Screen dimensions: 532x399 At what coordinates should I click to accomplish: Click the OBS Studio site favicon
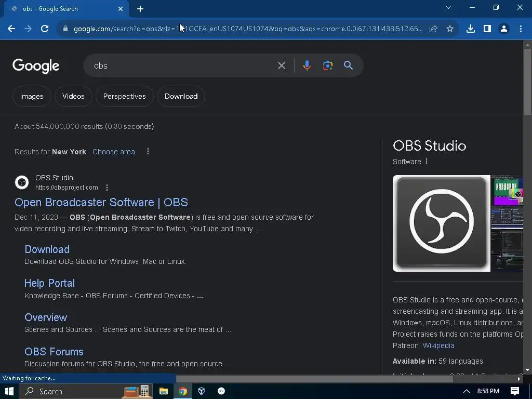click(22, 182)
